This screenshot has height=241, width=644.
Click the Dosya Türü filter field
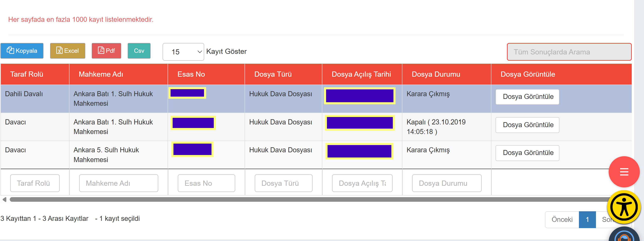[283, 183]
